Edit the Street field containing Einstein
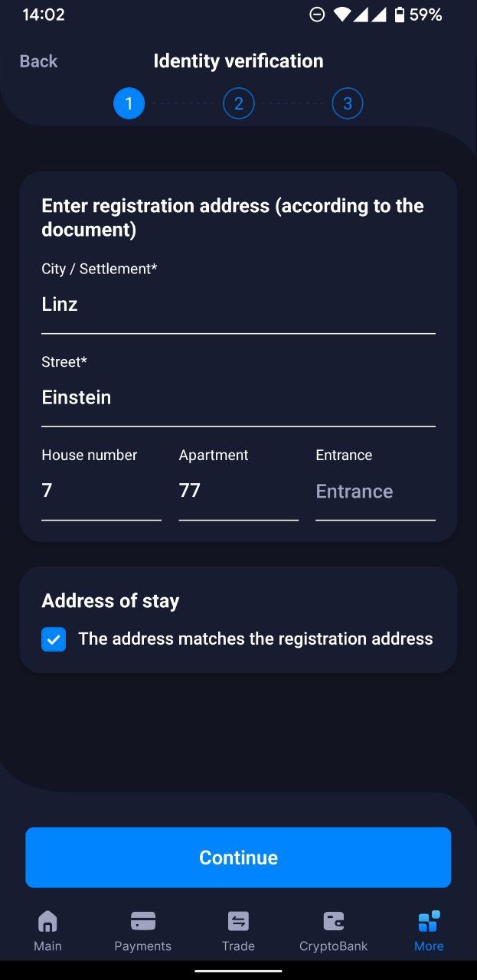Image resolution: width=477 pixels, height=980 pixels. point(237,397)
